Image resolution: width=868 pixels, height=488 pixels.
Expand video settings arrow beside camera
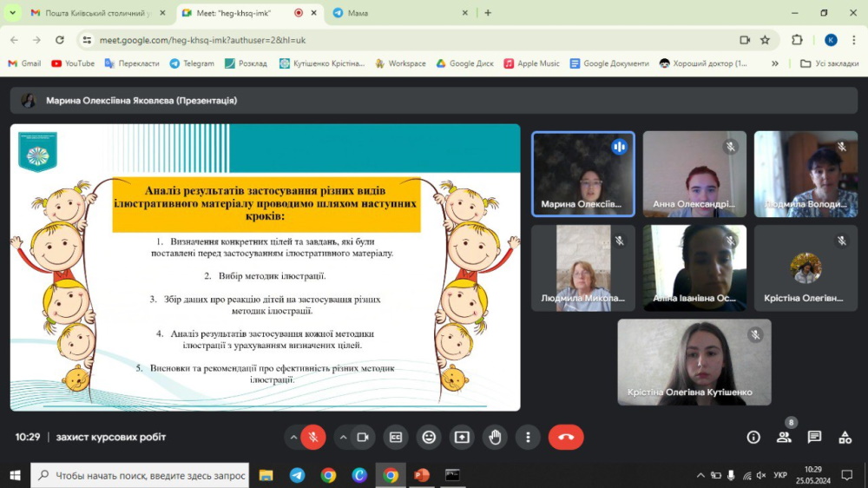tap(343, 438)
